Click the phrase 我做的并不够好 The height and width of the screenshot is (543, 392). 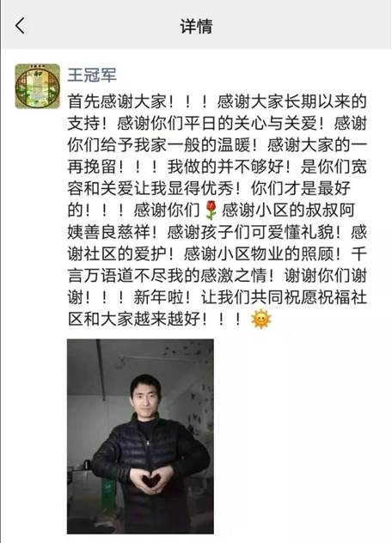coord(225,167)
